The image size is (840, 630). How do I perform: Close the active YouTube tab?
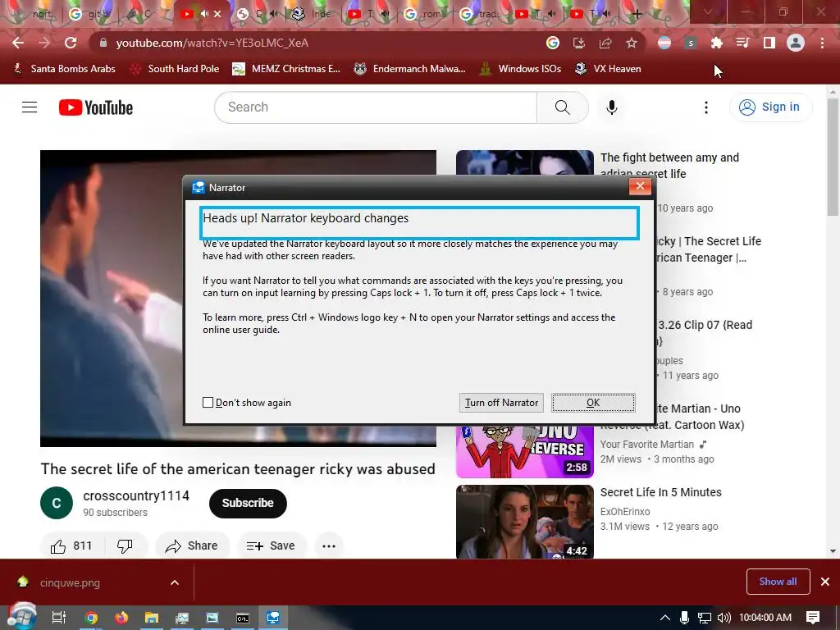pos(217,14)
